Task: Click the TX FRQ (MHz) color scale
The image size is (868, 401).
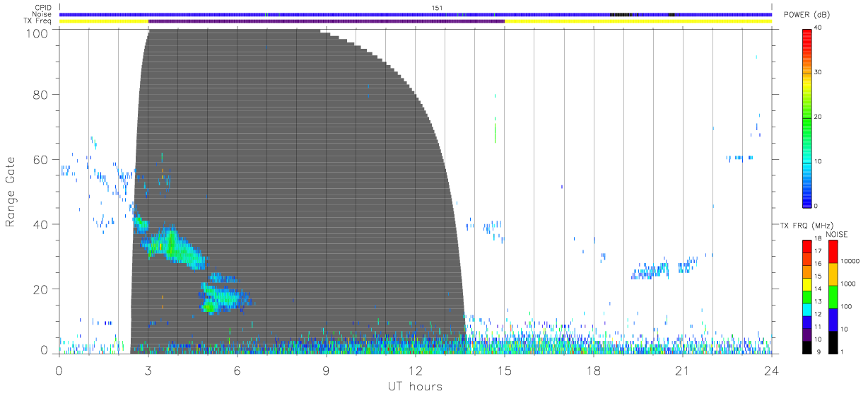Action: click(807, 296)
